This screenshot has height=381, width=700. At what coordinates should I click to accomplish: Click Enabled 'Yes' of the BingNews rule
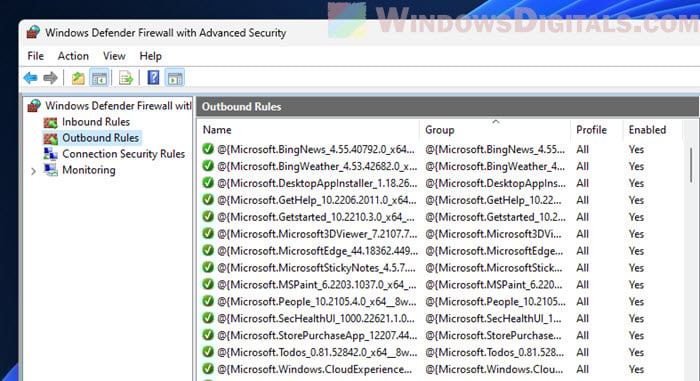pyautogui.click(x=636, y=149)
